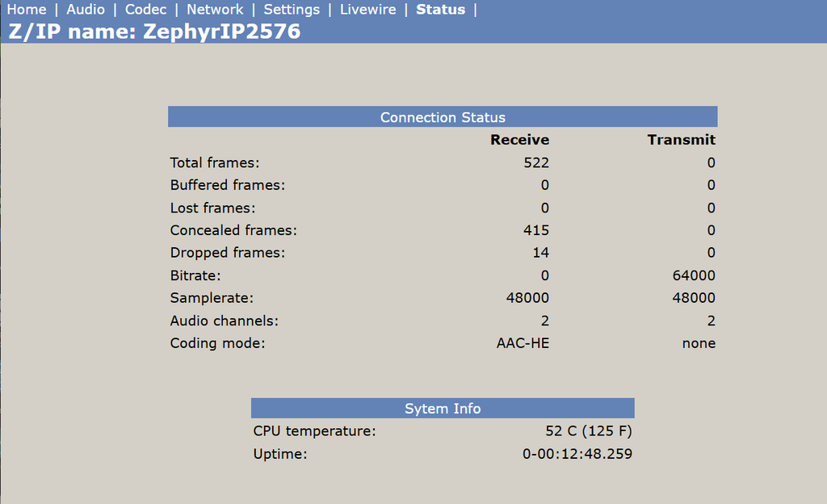Screen dimensions: 827x504
Task: Click the Buffered frames label
Action: click(227, 185)
